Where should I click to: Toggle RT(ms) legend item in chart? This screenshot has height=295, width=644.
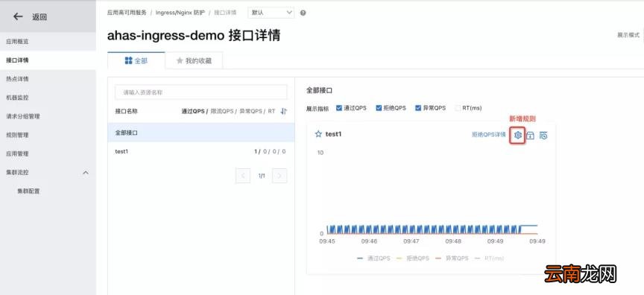(x=490, y=258)
